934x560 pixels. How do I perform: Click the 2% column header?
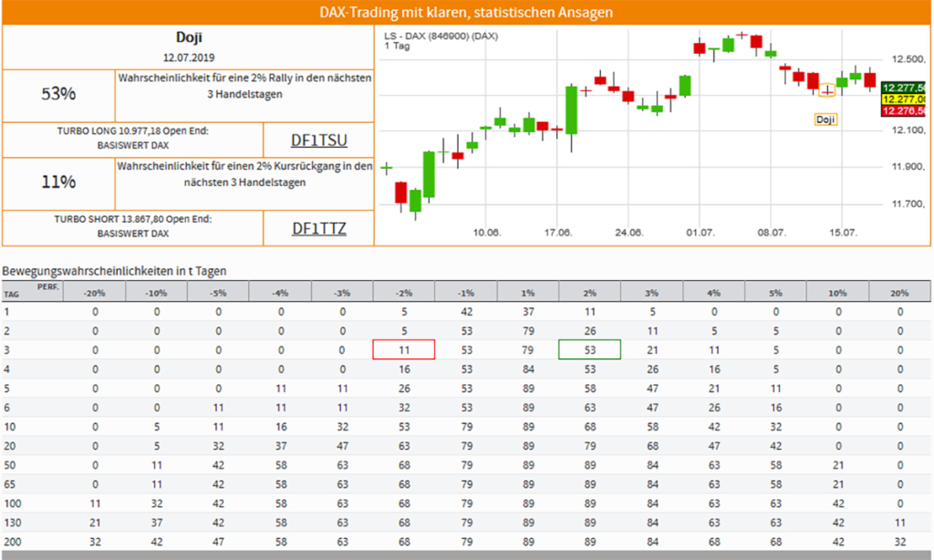(590, 293)
